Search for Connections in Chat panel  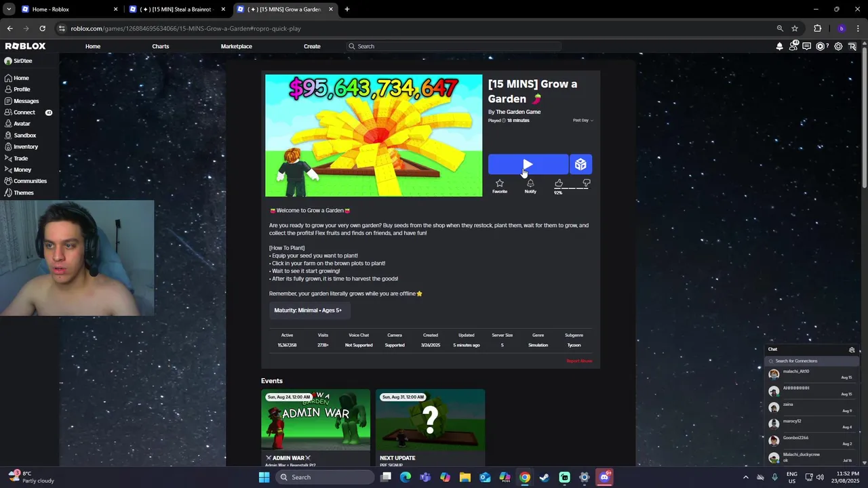click(812, 361)
